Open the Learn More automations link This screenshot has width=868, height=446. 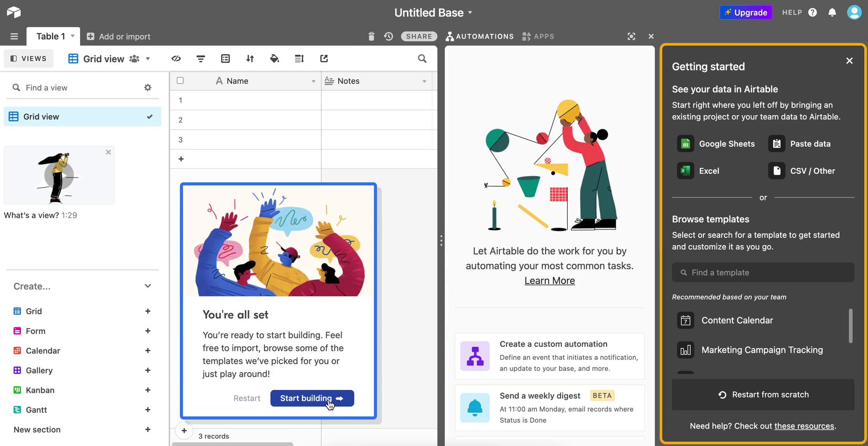tap(550, 280)
